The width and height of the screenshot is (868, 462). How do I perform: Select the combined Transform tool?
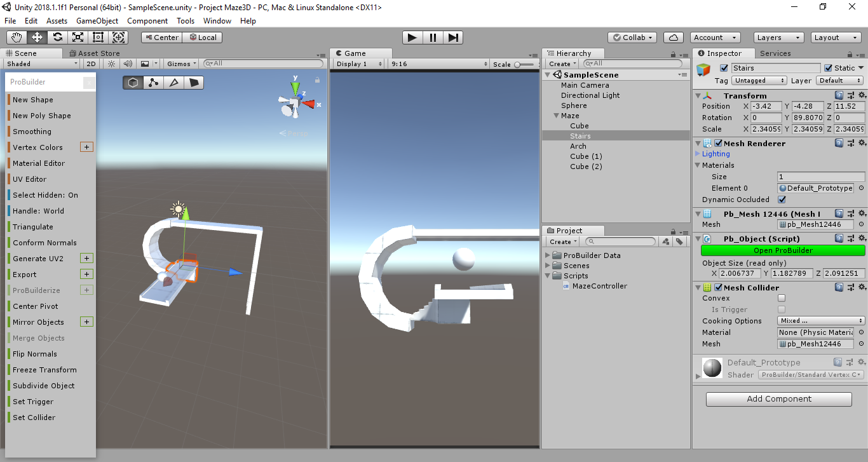(x=118, y=37)
